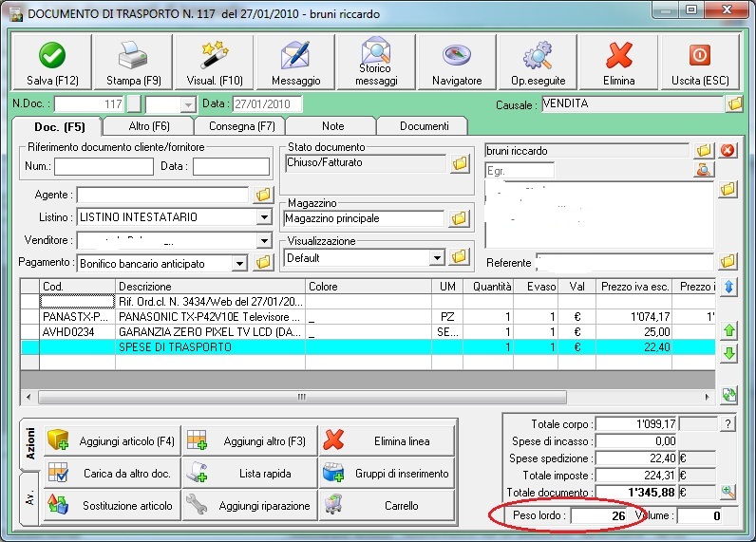The image size is (756, 542).
Task: Open the Visualizzazione folder icon
Action: (459, 257)
